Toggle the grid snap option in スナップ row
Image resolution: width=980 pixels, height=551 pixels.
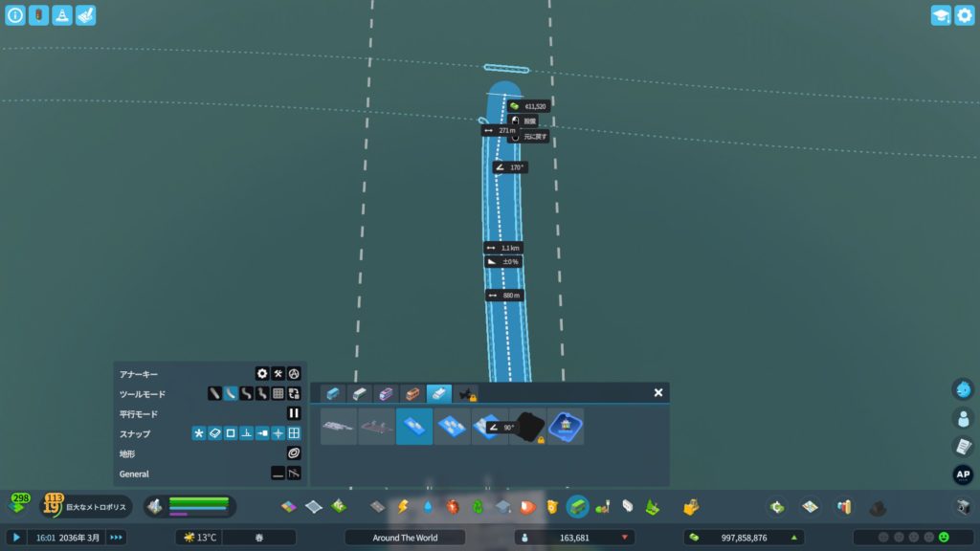pyautogui.click(x=294, y=433)
